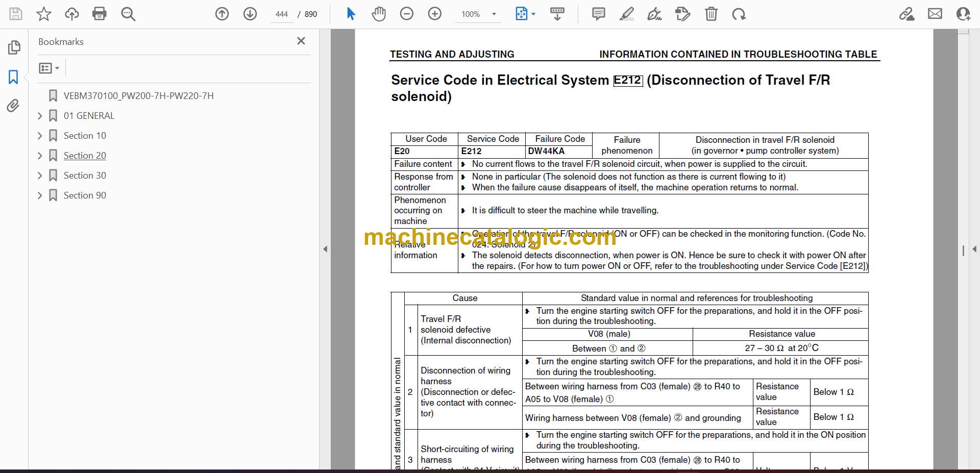This screenshot has width=980, height=473.
Task: Jump to Section 20 bookmark
Action: [x=85, y=156]
